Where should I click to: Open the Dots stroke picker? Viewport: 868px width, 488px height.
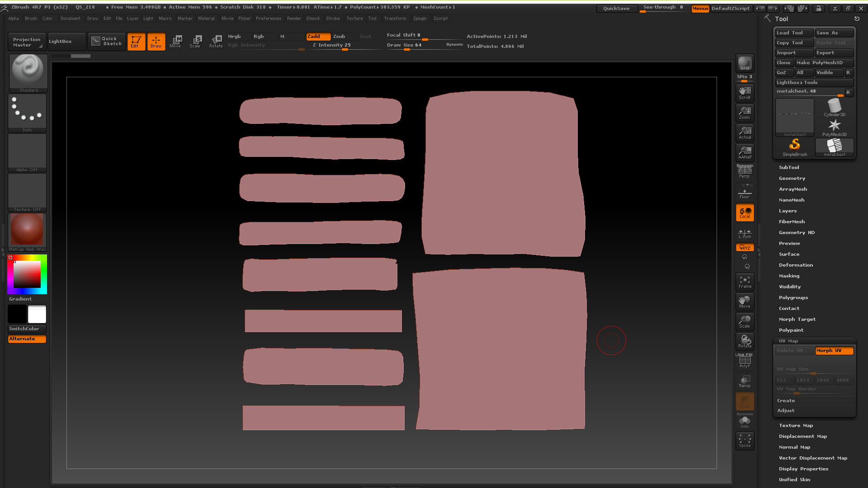point(27,113)
